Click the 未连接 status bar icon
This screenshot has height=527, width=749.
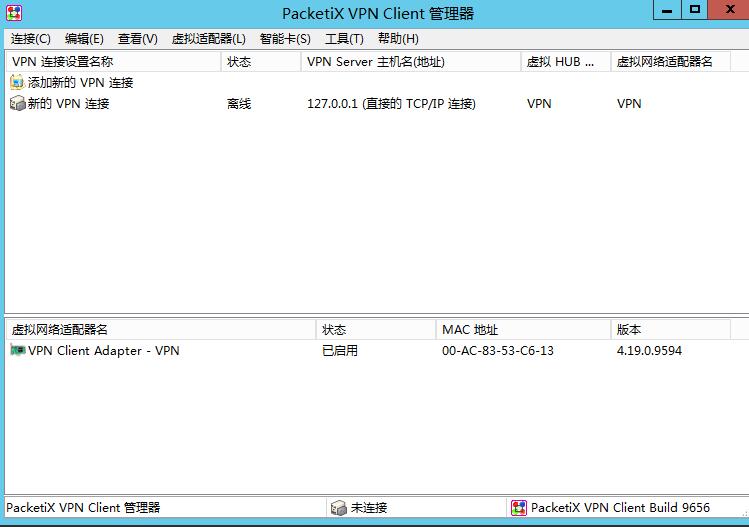click(339, 508)
